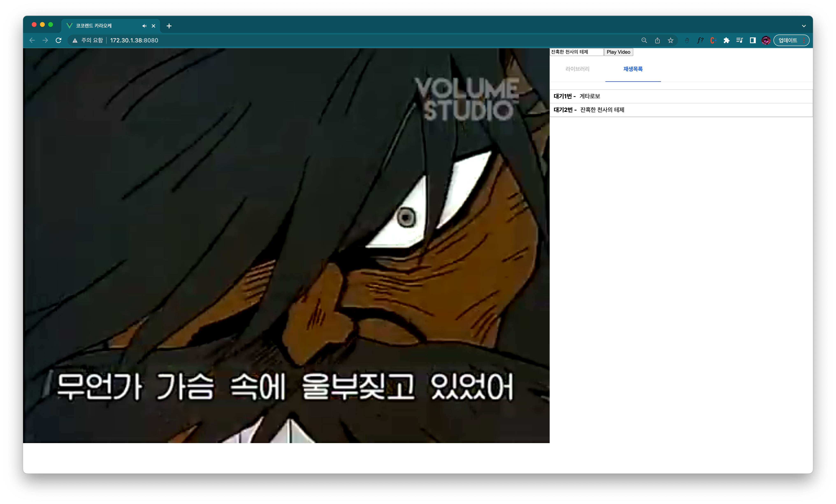The width and height of the screenshot is (836, 504).
Task: Go forward with the browser forward arrow
Action: tap(45, 40)
